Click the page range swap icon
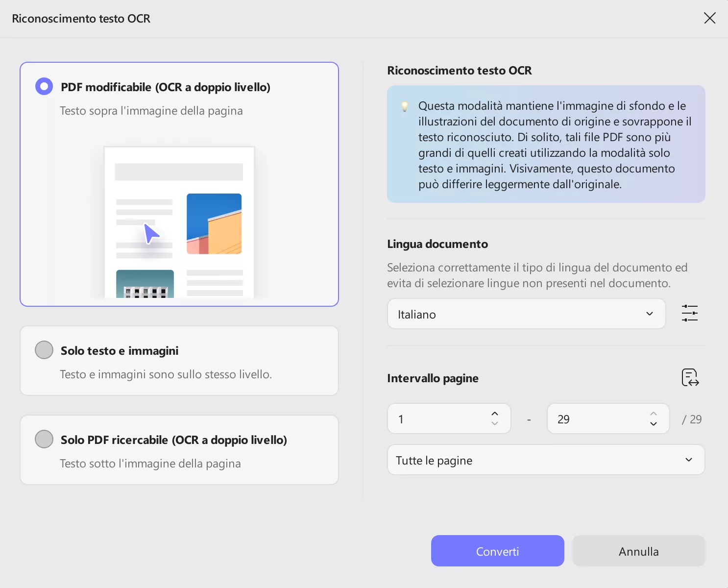 coord(690,378)
